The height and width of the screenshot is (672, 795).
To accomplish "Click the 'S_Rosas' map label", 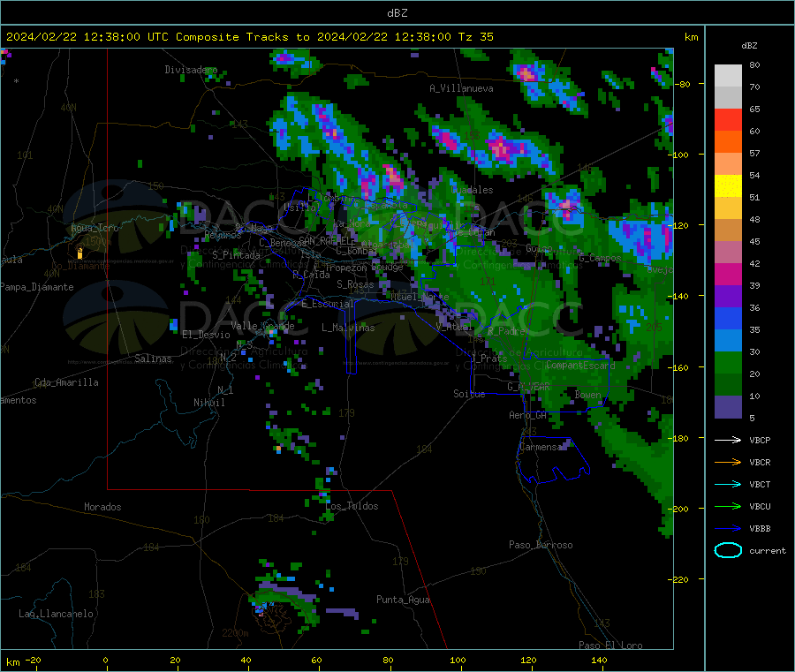I will coord(355,285).
